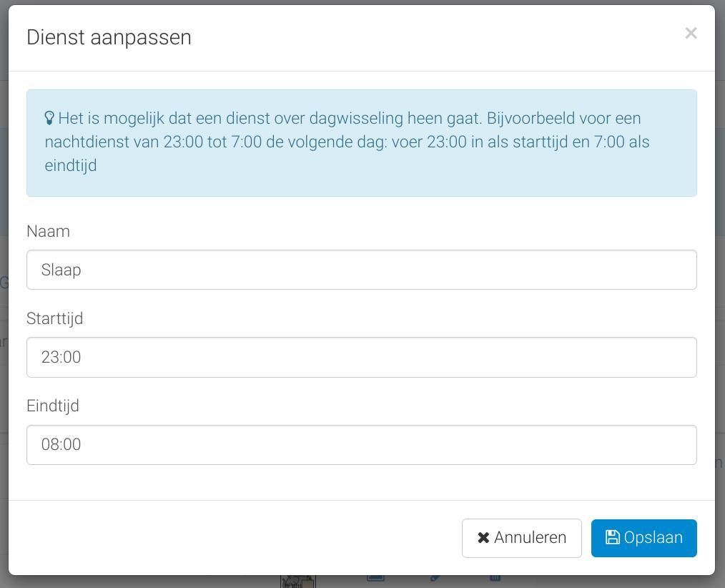Click the floppy disk icon on Opslaan
Image resolution: width=725 pixels, height=588 pixels.
[x=612, y=537]
